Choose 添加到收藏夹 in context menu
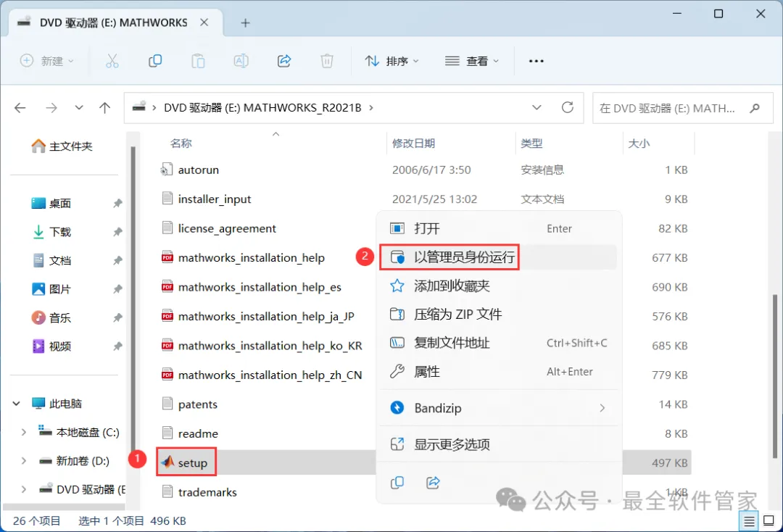Image resolution: width=783 pixels, height=532 pixels. [x=498, y=286]
